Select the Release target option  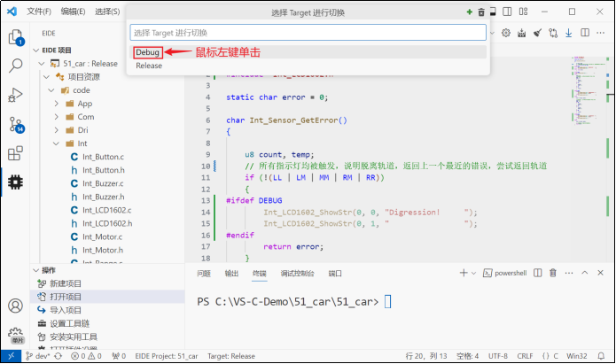point(308,66)
